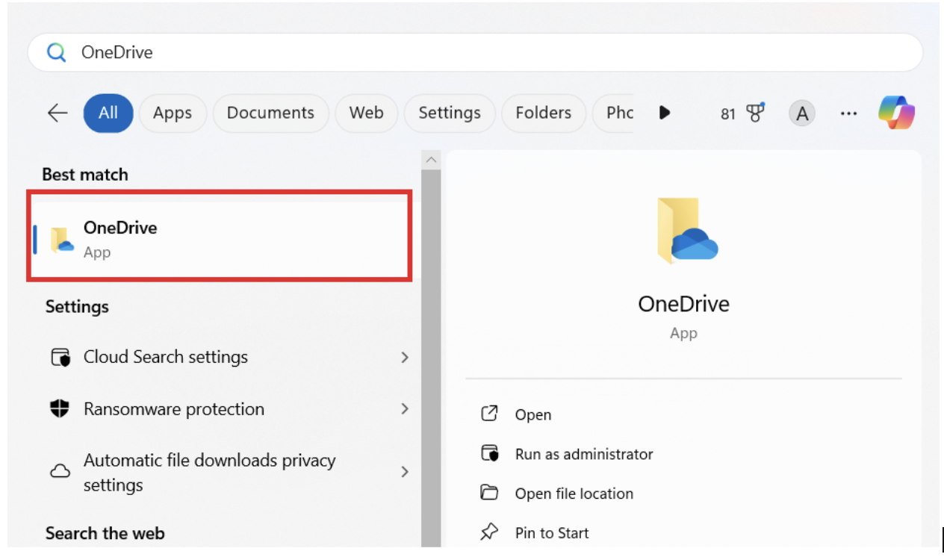Open OneDrive via the Open link

point(533,414)
